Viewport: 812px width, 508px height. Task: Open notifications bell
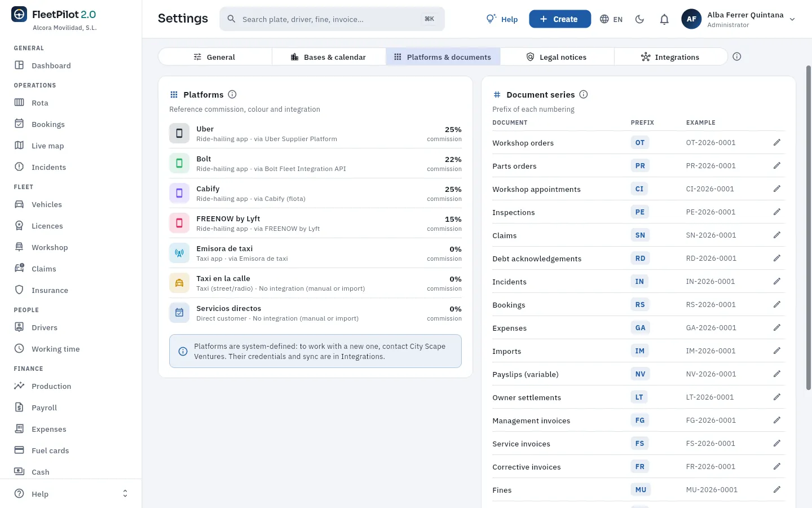tap(664, 19)
